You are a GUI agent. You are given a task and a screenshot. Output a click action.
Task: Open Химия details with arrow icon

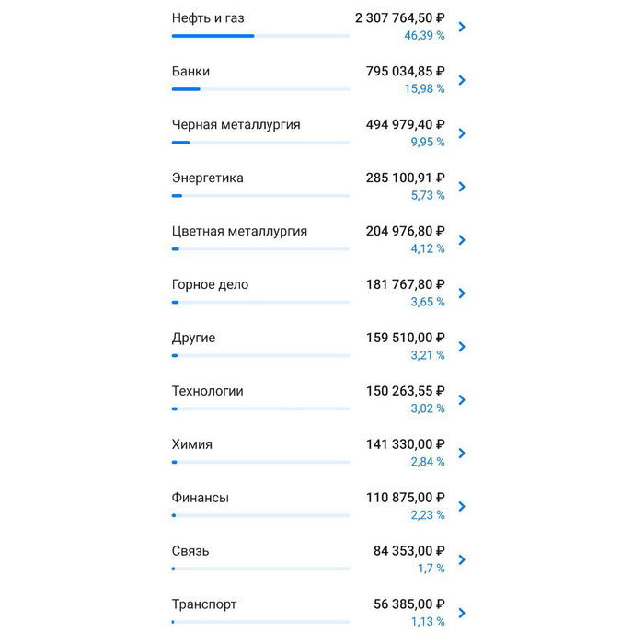[462, 454]
